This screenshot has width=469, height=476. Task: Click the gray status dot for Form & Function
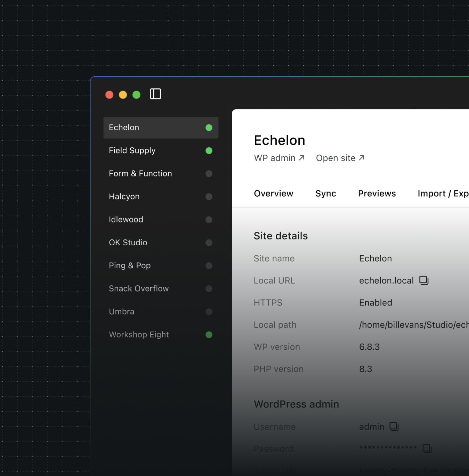coord(209,173)
